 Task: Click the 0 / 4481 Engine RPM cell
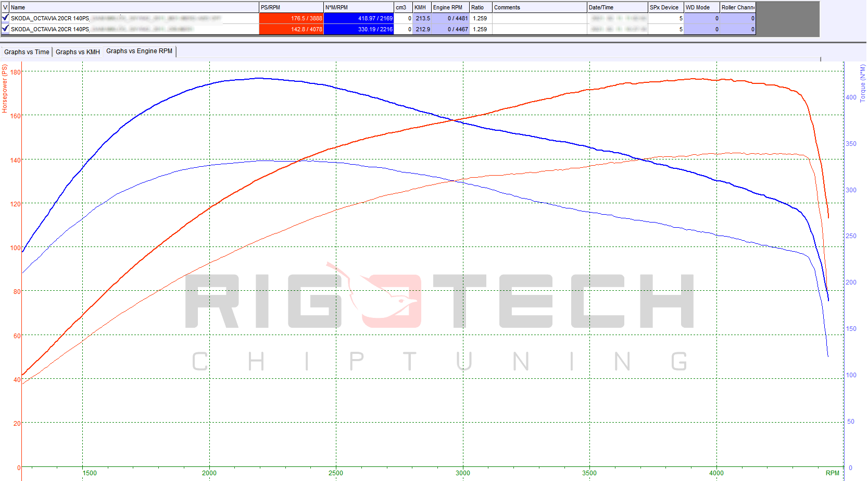click(450, 18)
